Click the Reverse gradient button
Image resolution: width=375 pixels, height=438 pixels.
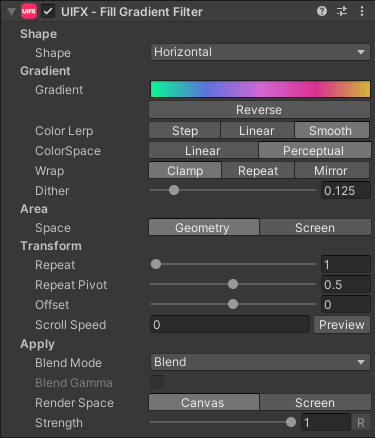[x=259, y=110]
